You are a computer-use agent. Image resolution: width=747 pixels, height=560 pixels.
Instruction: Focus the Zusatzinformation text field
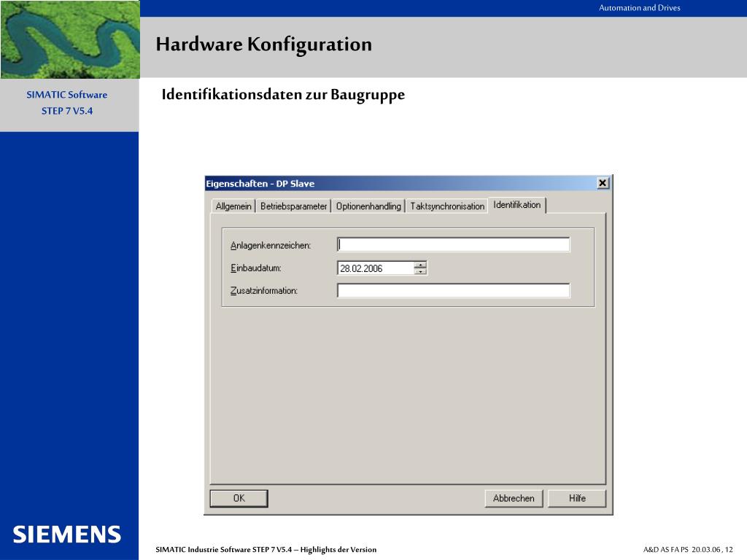coord(453,290)
